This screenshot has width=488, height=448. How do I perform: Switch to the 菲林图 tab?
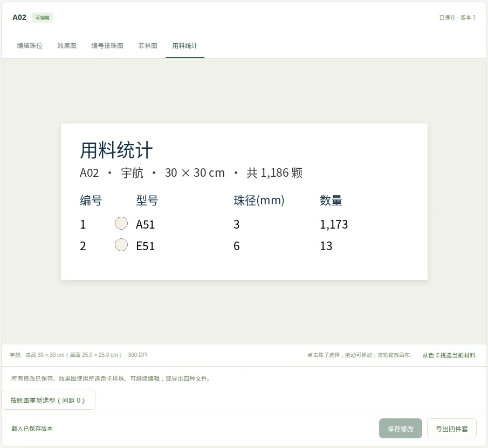[x=148, y=46]
